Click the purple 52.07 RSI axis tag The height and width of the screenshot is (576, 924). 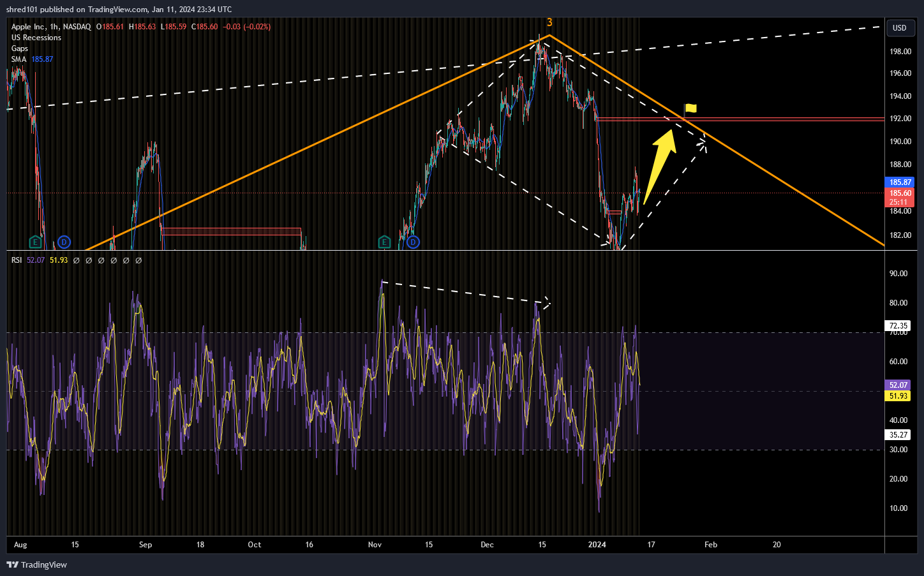[x=898, y=385]
